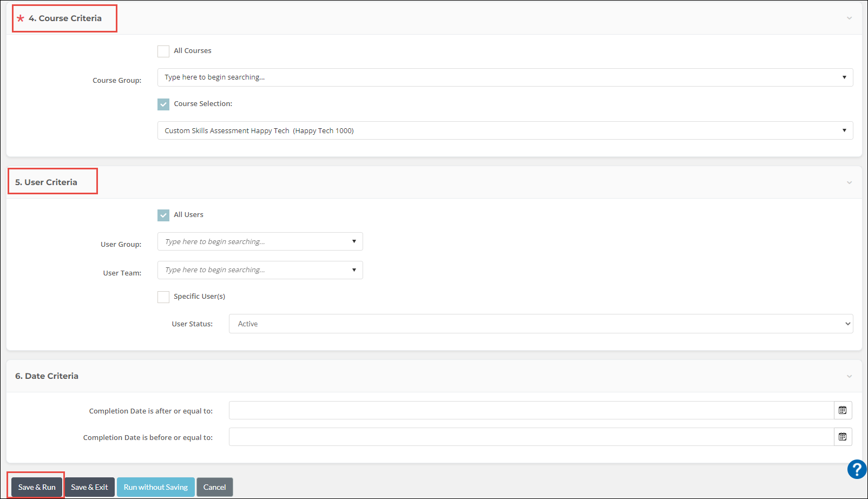This screenshot has height=499, width=868.
Task: Open calendar for Completion Date after field
Action: coord(843,410)
